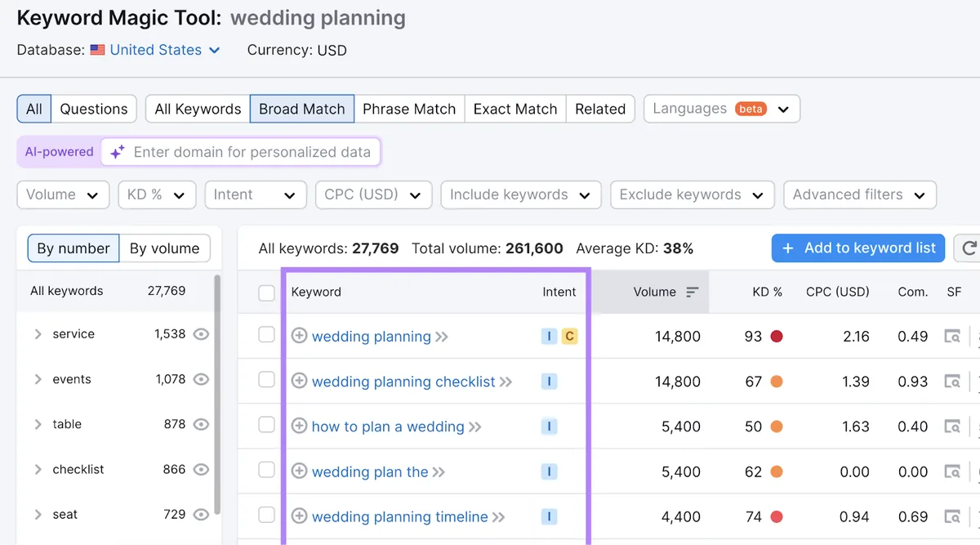Open SERP features icon in 'wedding planning checklist' row

(952, 381)
